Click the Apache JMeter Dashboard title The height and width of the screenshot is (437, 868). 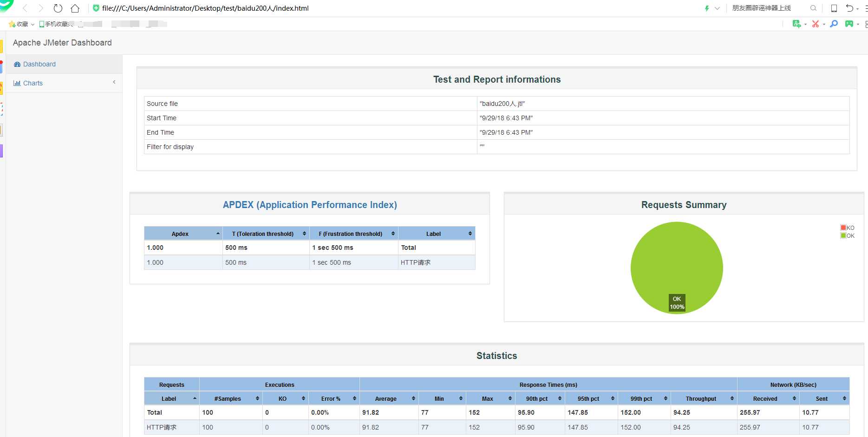tap(62, 43)
